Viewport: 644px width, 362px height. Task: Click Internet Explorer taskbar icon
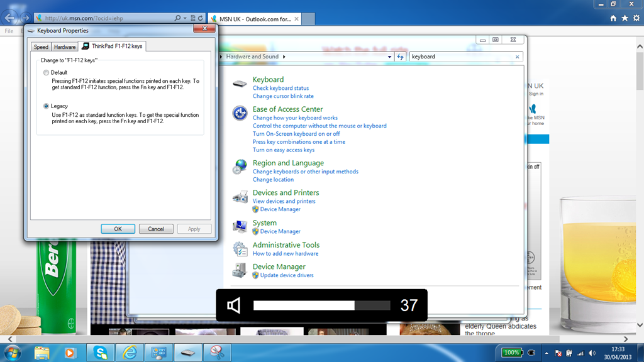[130, 353]
